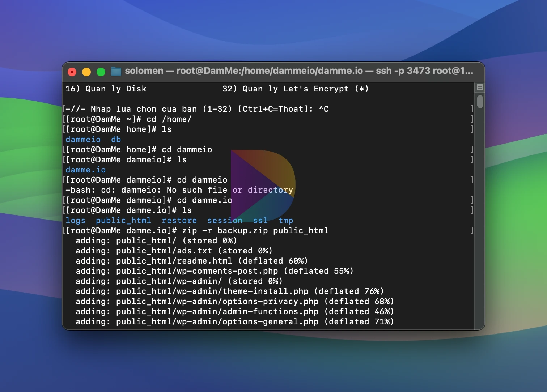Click the green full-screen window button

101,72
